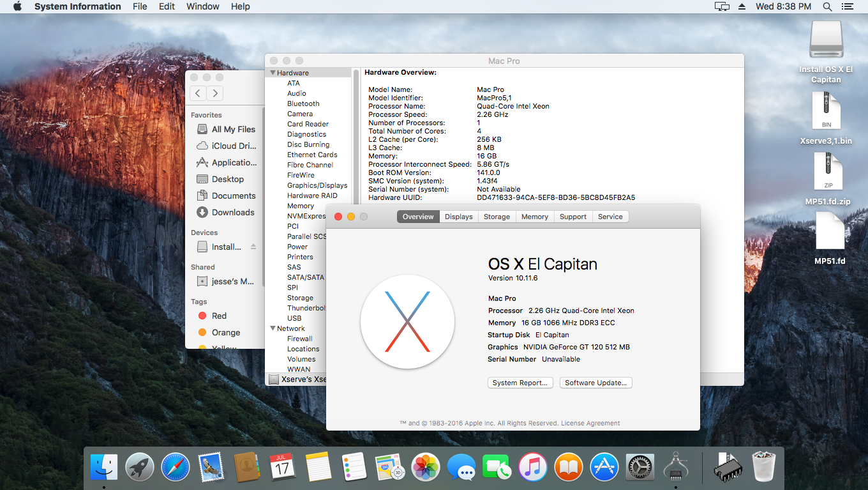Open Launchpad rocket icon in Dock
Image resolution: width=868 pixels, height=490 pixels.
139,467
